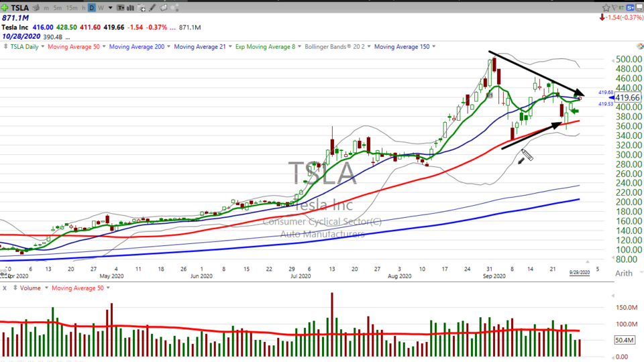
Task: Open the notes icon in toolbar
Action: [x=164, y=7]
